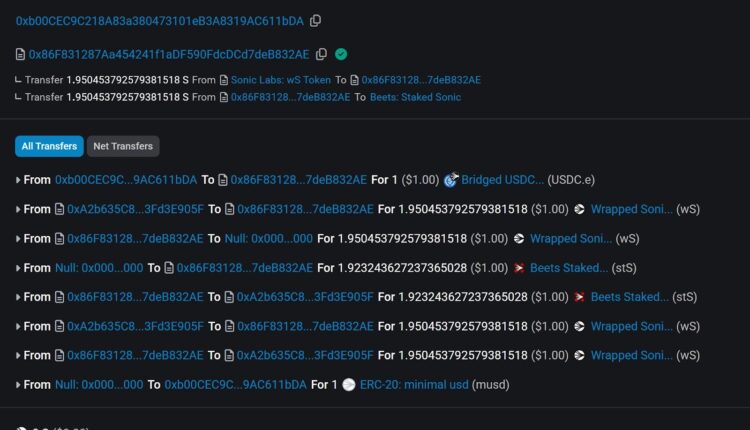Expand the Bridged USDC.e transfer row

(x=18, y=180)
